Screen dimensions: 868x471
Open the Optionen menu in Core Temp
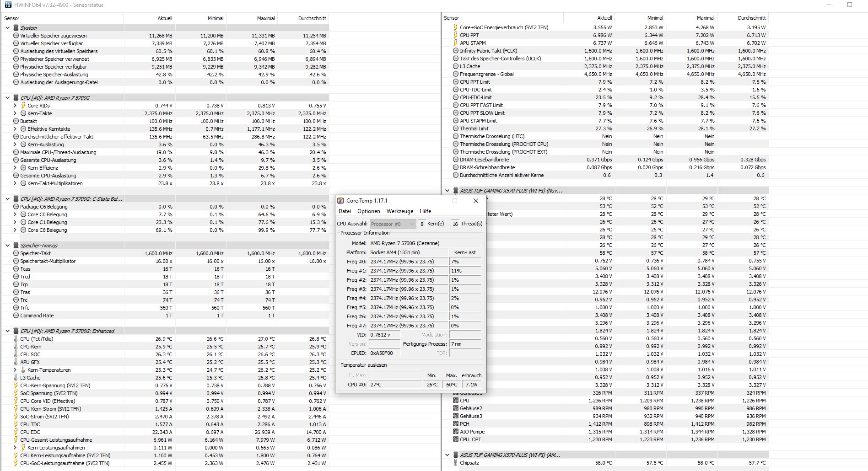[x=369, y=211]
